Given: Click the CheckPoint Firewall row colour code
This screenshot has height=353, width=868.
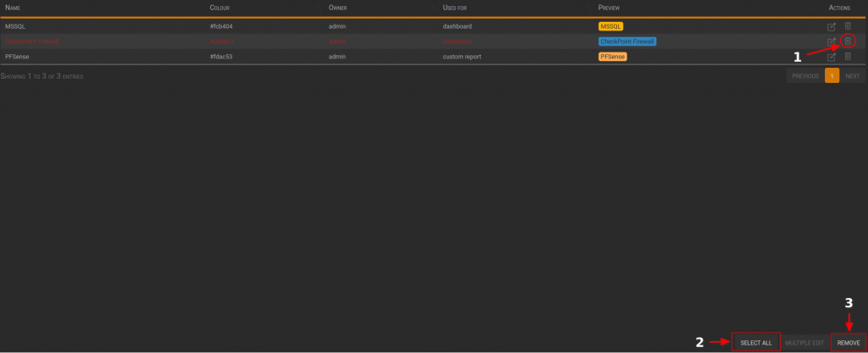Looking at the screenshot, I should tap(222, 41).
